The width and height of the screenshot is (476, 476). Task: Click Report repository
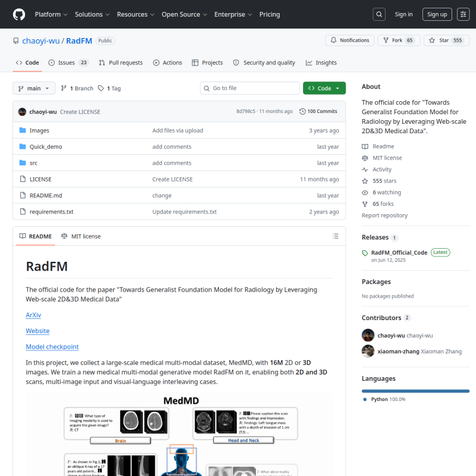384,215
